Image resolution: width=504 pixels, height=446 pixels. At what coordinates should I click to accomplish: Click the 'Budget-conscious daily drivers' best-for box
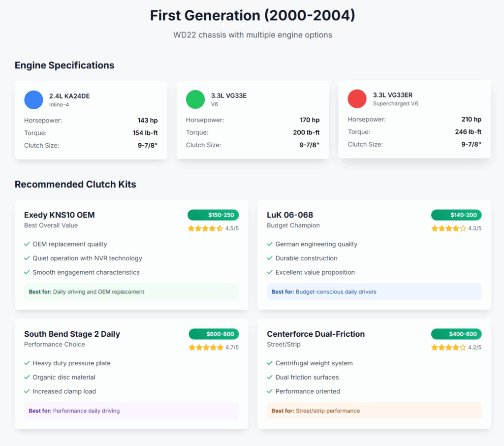tap(374, 291)
